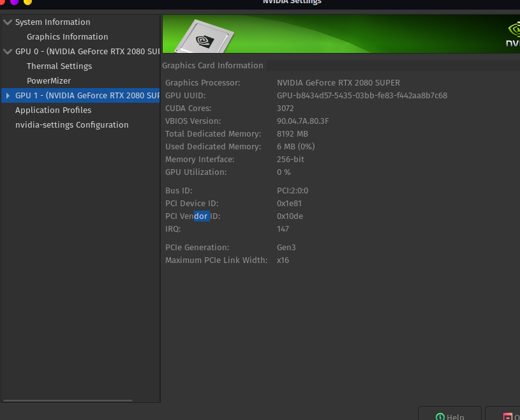Click the Memory Interface value 256-bit
The width and height of the screenshot is (520, 420).
coord(290,159)
